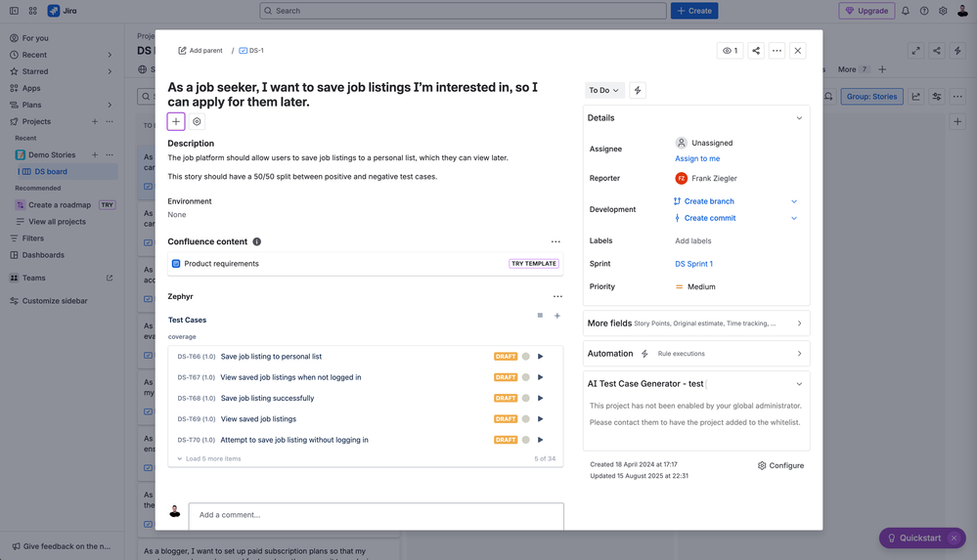
Task: Open Confluence content three-dots menu
Action: (x=555, y=241)
